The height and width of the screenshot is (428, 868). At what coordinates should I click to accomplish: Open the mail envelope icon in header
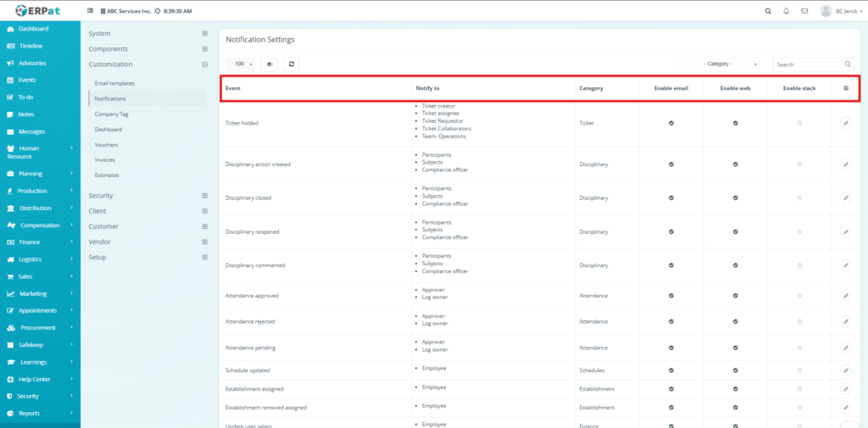point(804,11)
